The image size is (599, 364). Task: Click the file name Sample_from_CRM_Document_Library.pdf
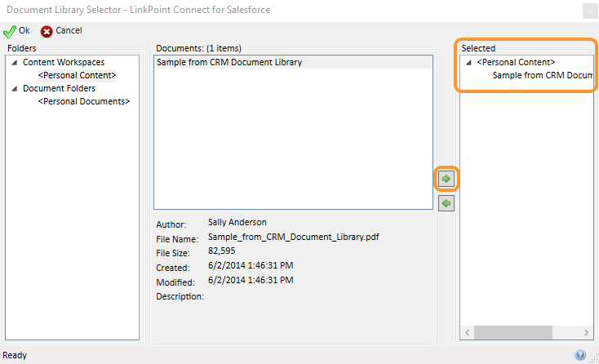pos(294,237)
